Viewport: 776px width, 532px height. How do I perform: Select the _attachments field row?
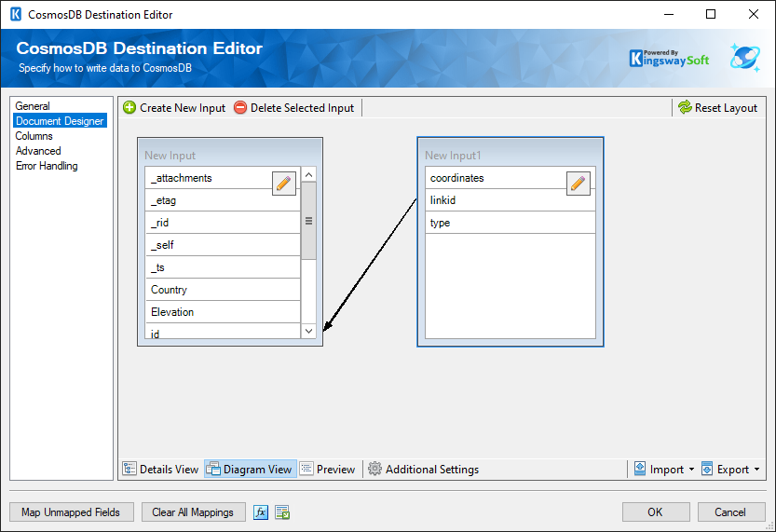223,178
